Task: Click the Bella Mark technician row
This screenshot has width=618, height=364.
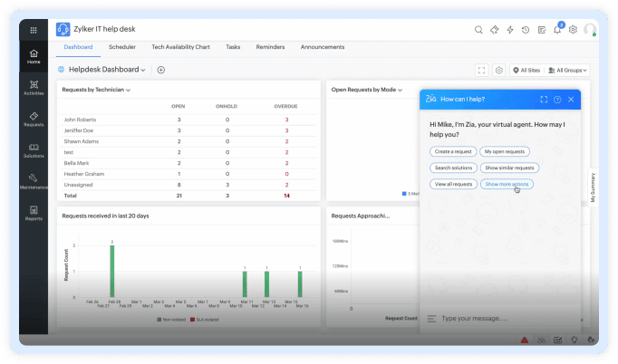Action: 189,163
